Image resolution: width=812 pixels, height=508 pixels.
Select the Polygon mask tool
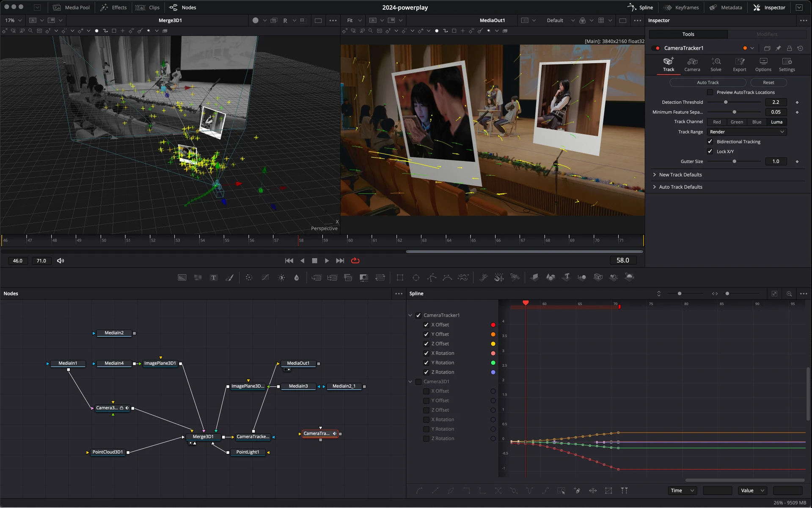click(x=432, y=277)
